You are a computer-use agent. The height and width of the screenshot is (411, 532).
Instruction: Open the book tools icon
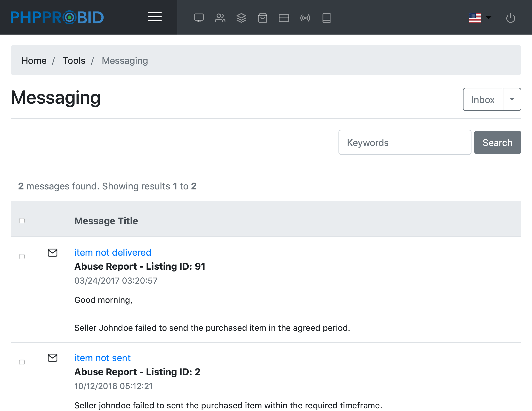(x=327, y=18)
